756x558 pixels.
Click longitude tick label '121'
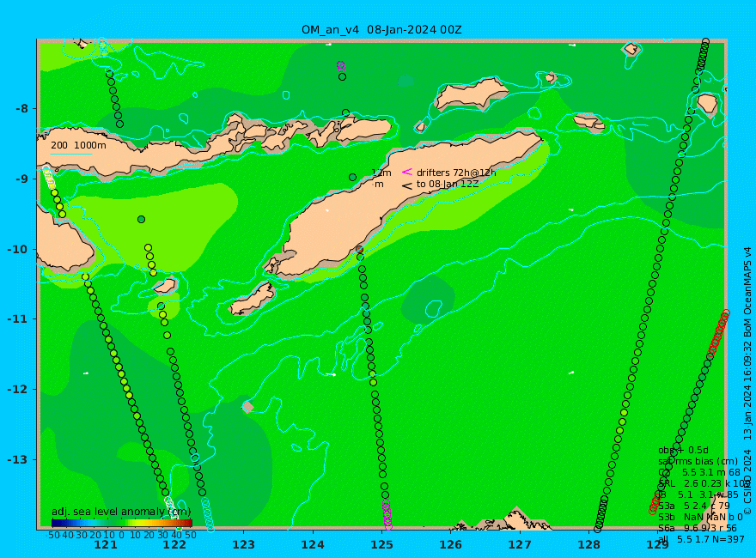(106, 545)
